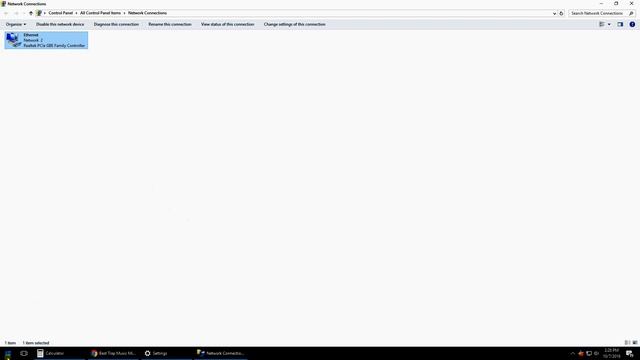Click the search magnifier icon
This screenshot has height=360, width=640.
(x=631, y=13)
